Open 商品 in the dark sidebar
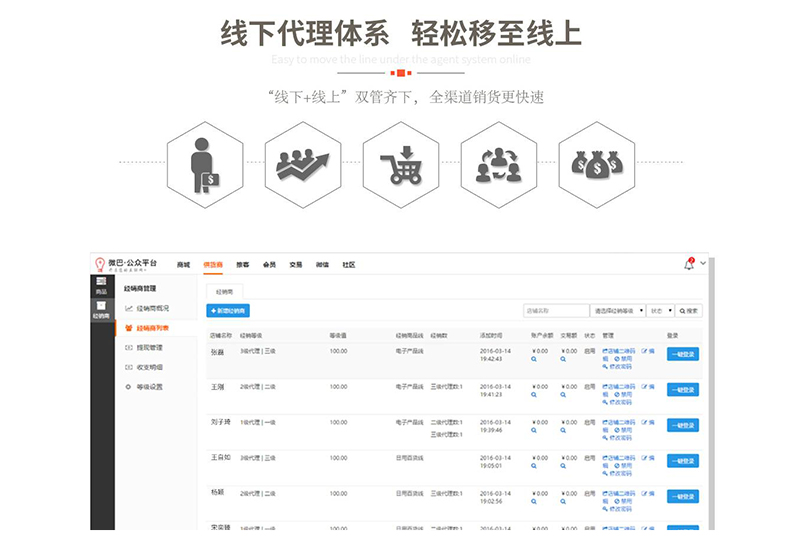The width and height of the screenshot is (800, 545). tap(102, 286)
